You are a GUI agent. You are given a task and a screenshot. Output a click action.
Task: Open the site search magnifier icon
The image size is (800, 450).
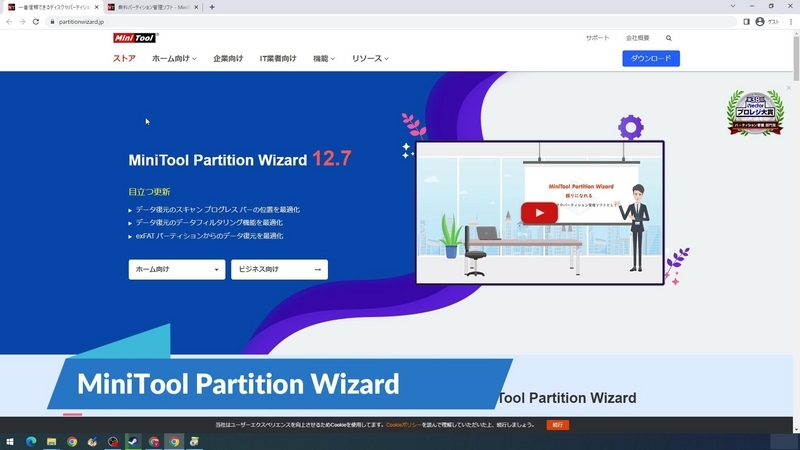[x=668, y=38]
